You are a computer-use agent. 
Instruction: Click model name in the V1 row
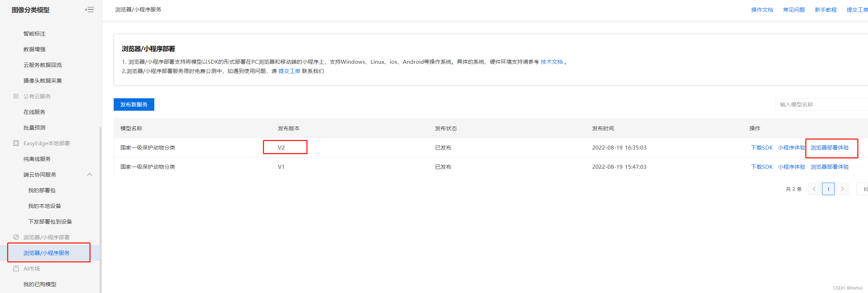pyautogui.click(x=148, y=167)
